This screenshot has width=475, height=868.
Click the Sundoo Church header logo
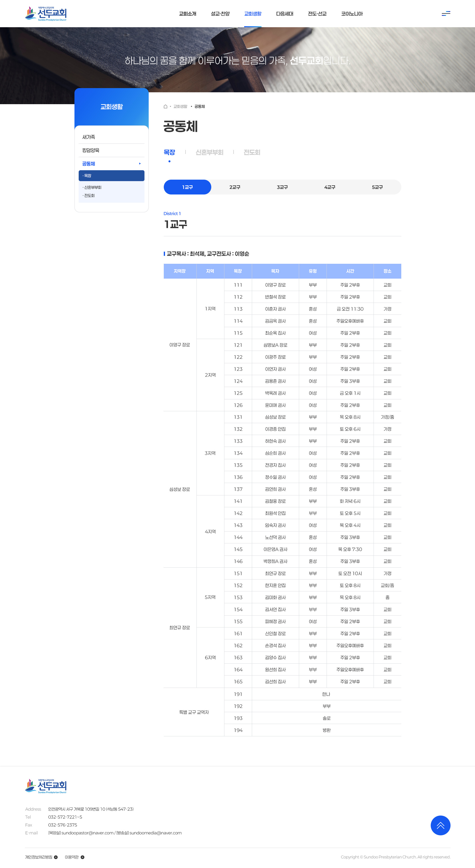(x=46, y=13)
